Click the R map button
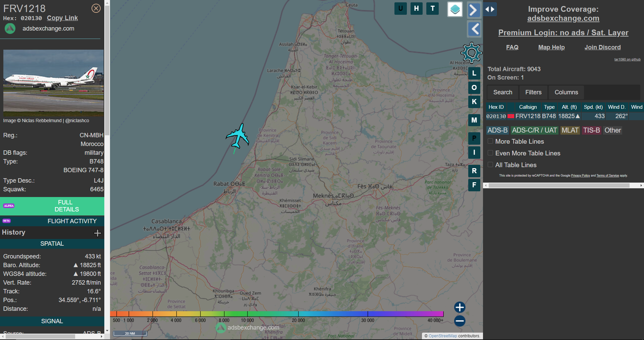Screen dimensions: 644x340 coord(474,171)
